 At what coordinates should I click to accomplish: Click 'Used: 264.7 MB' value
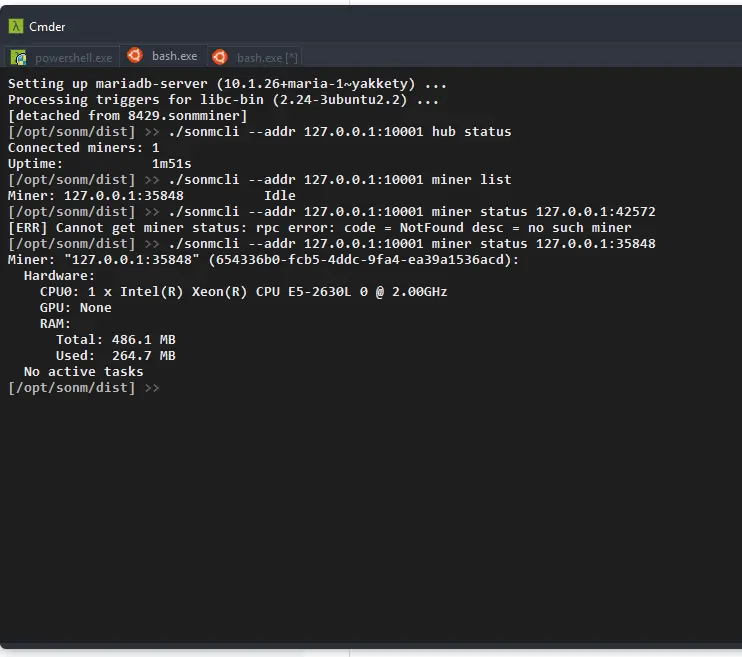[x=115, y=355]
